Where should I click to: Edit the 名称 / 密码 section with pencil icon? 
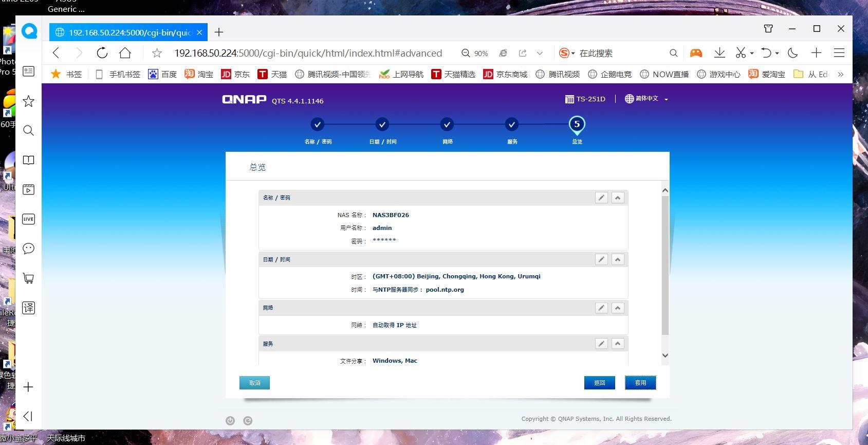[x=601, y=198]
